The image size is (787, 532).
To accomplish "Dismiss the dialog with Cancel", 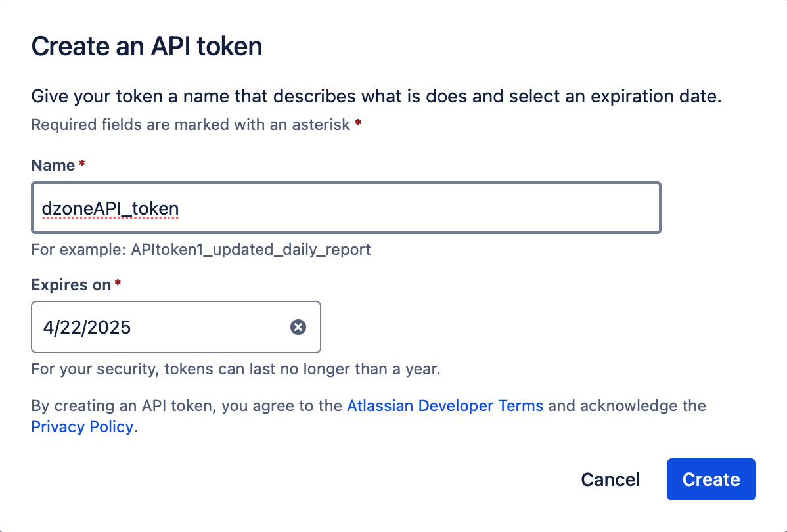I will tap(610, 479).
